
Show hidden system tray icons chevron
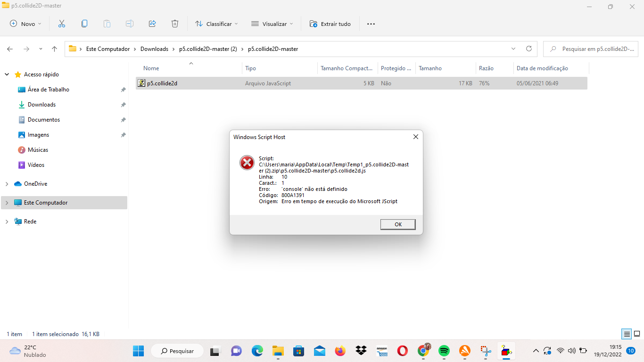(x=536, y=351)
